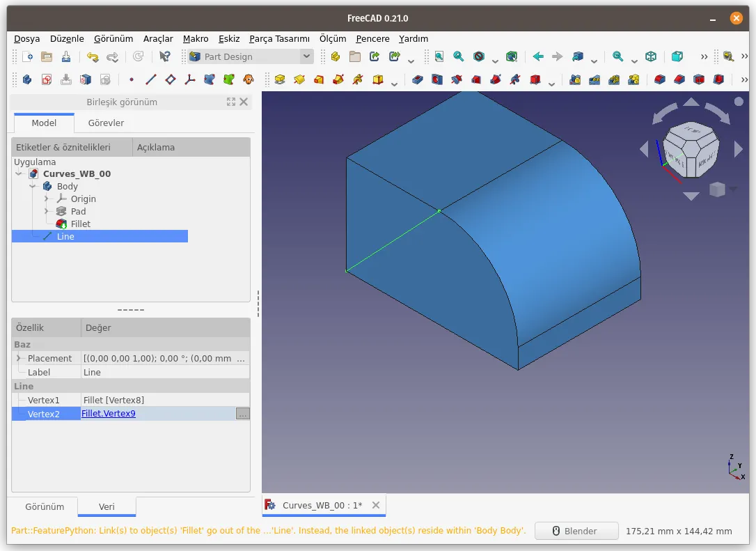Switch to the Veri property tab
756x551 pixels.
(107, 506)
